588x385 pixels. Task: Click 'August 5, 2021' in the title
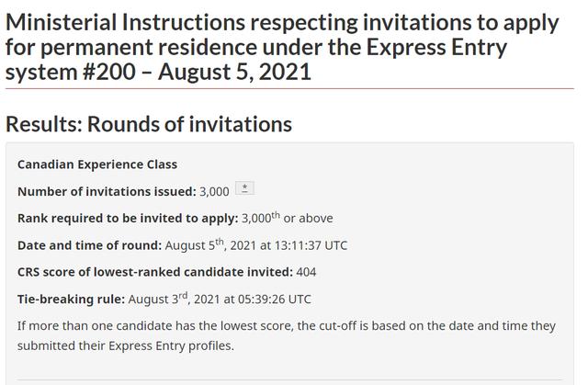pyautogui.click(x=233, y=71)
